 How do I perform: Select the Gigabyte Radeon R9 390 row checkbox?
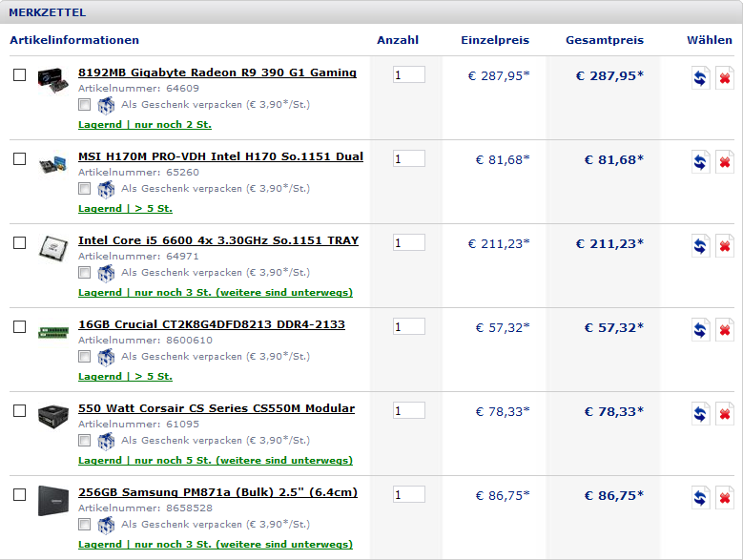[19, 74]
